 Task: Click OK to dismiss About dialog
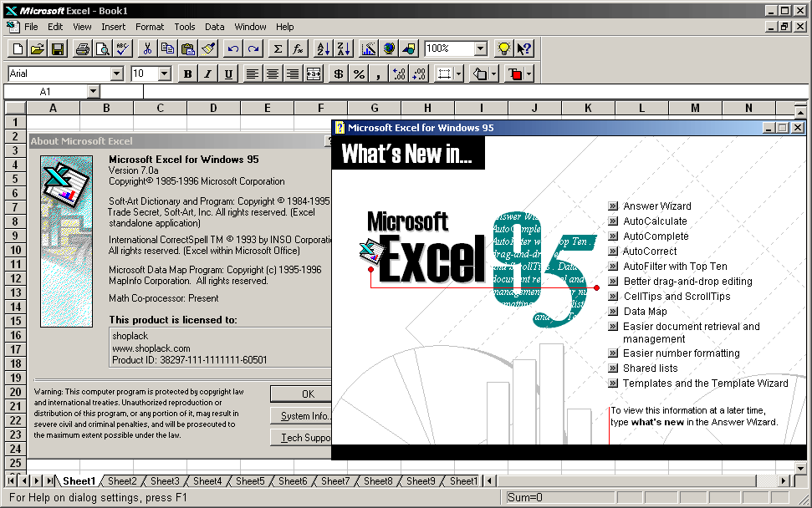pos(303,394)
